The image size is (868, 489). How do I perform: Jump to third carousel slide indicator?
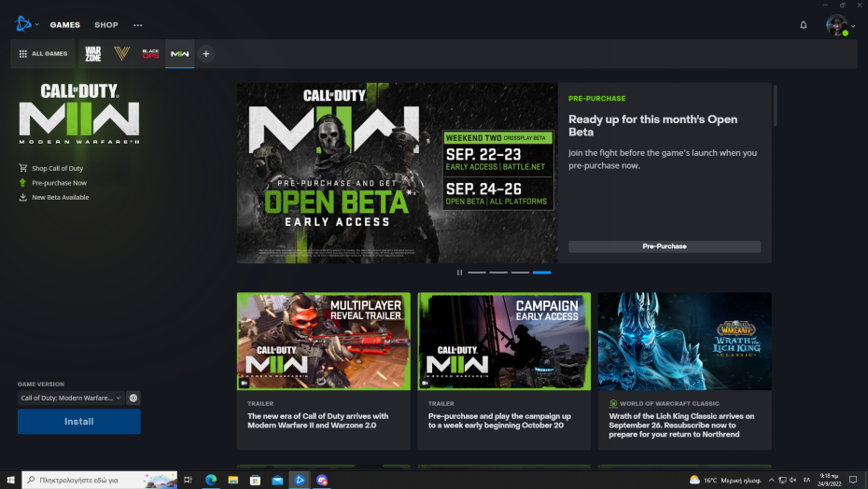pyautogui.click(x=520, y=272)
